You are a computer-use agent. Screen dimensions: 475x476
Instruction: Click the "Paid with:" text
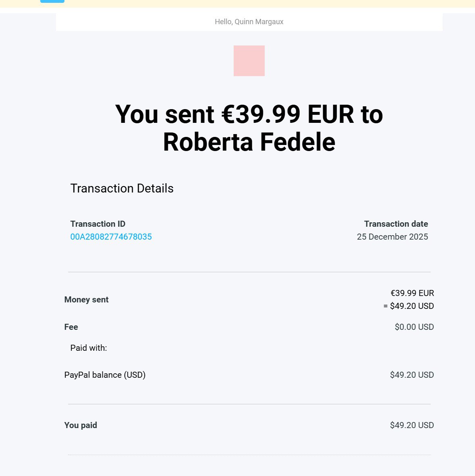(x=89, y=348)
